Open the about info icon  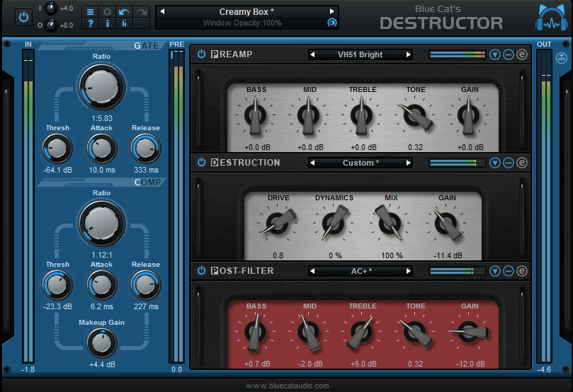tap(107, 23)
